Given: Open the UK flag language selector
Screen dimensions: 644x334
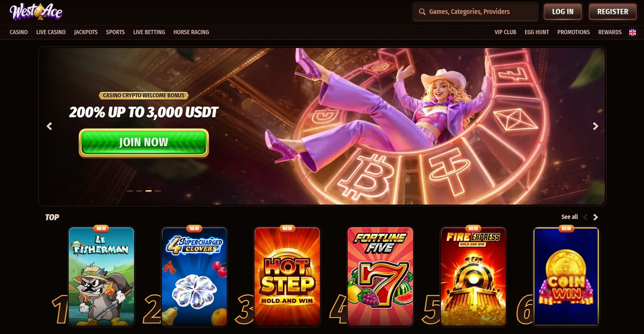Looking at the screenshot, I should pyautogui.click(x=632, y=32).
